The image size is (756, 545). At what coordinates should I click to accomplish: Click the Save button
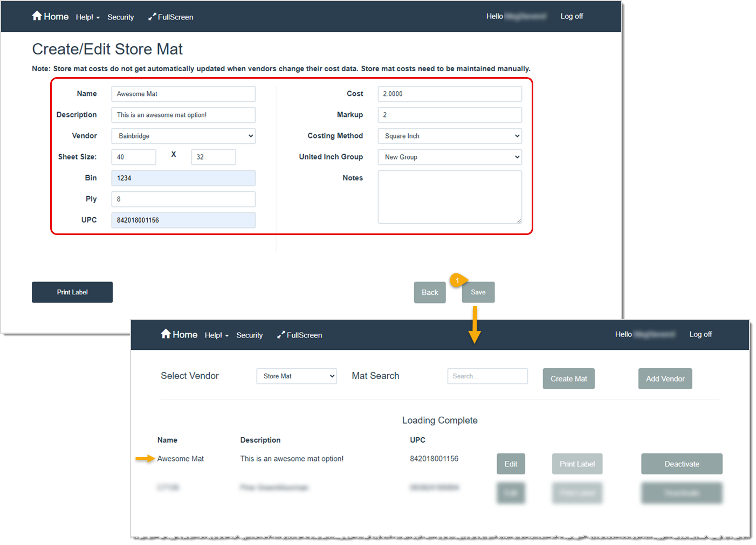478,292
